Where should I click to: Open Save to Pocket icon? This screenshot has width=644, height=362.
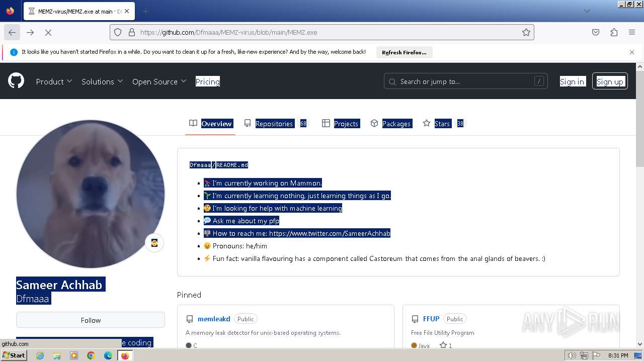click(x=596, y=32)
